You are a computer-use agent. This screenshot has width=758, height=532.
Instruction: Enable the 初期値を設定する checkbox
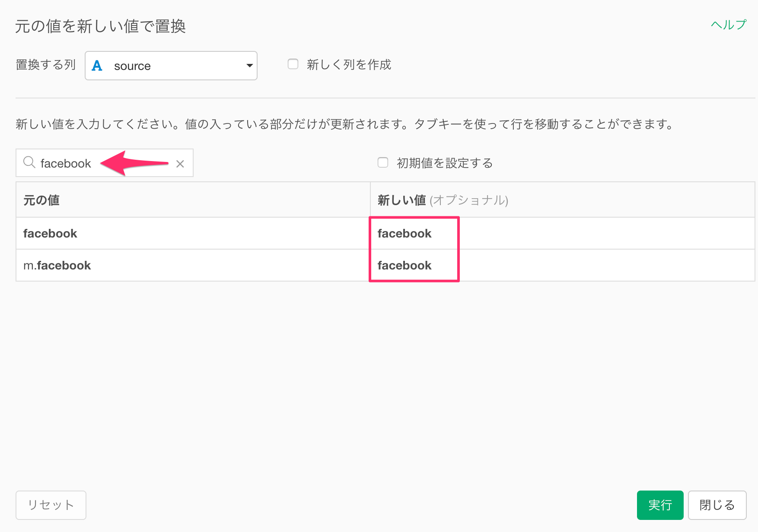point(383,163)
